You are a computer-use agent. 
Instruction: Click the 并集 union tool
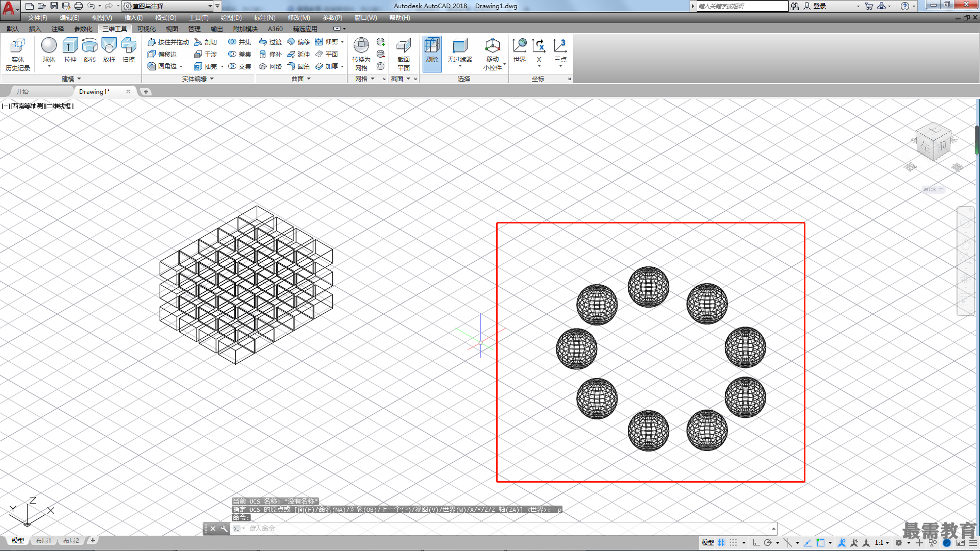coord(239,42)
